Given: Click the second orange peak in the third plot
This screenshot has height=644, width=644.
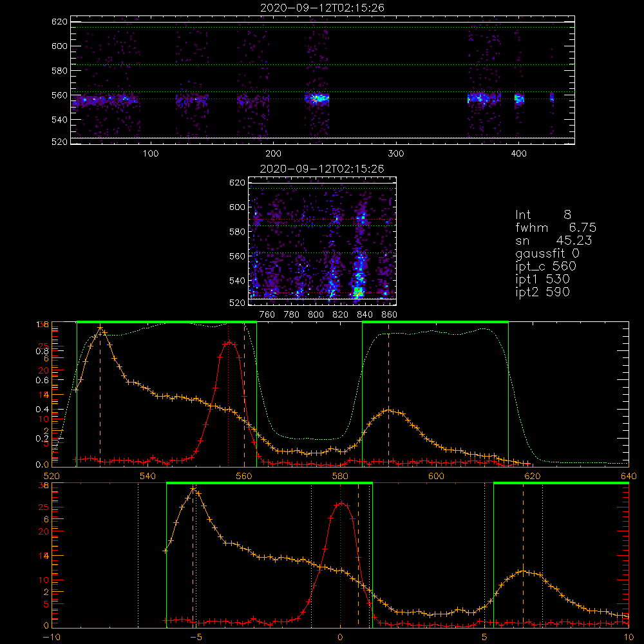Looking at the screenshot, I should (x=388, y=410).
